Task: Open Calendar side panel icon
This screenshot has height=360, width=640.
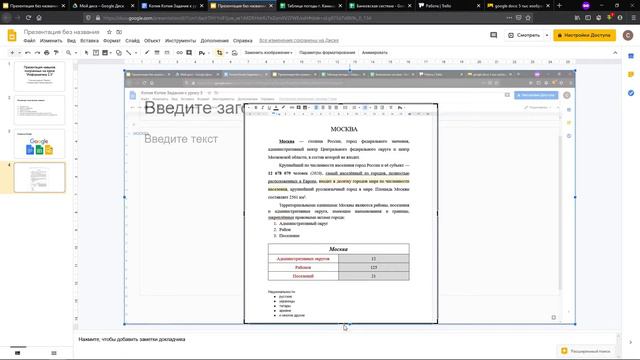Action: click(631, 56)
